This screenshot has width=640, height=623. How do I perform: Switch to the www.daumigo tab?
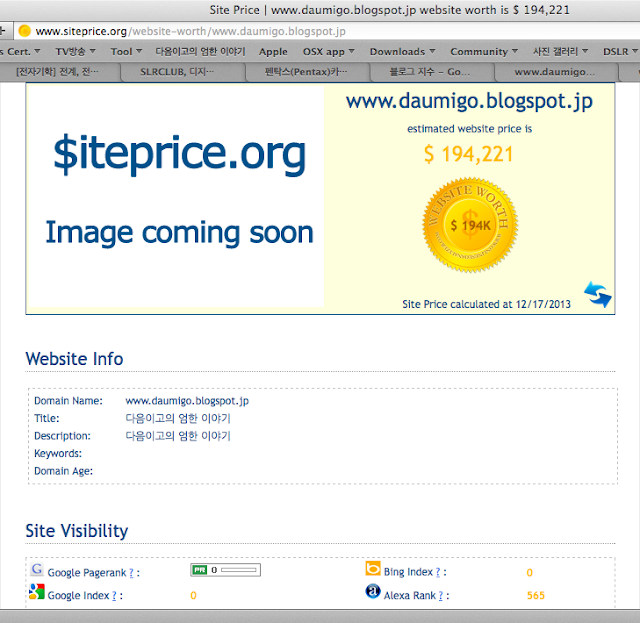[x=556, y=72]
